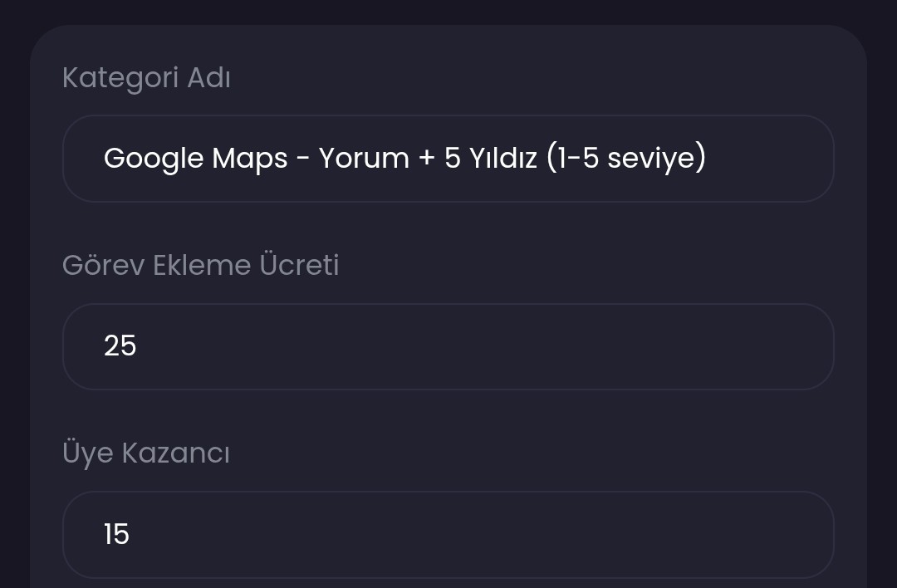The height and width of the screenshot is (588, 897).
Task: Click the word 'Kazancı' in earnings label
Action: (175, 453)
